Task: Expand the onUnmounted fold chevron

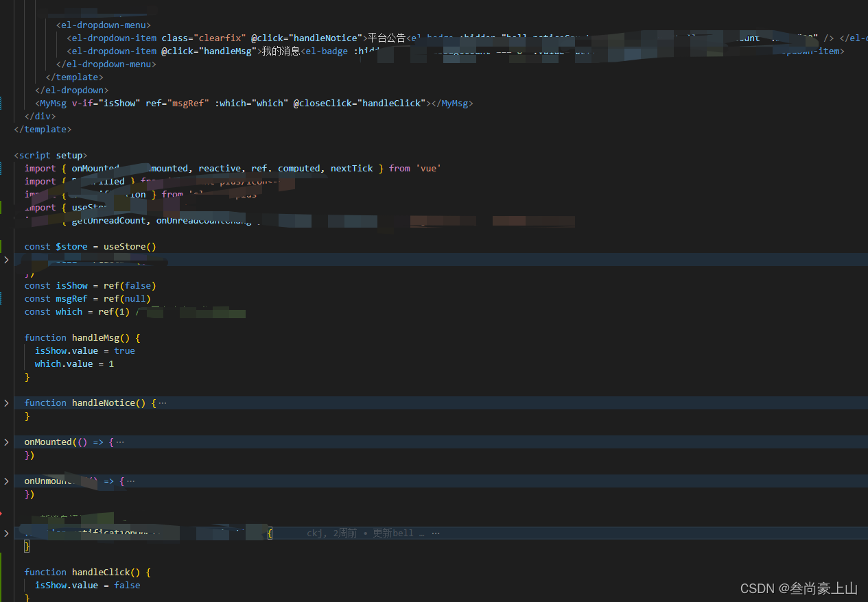Action: [6, 481]
